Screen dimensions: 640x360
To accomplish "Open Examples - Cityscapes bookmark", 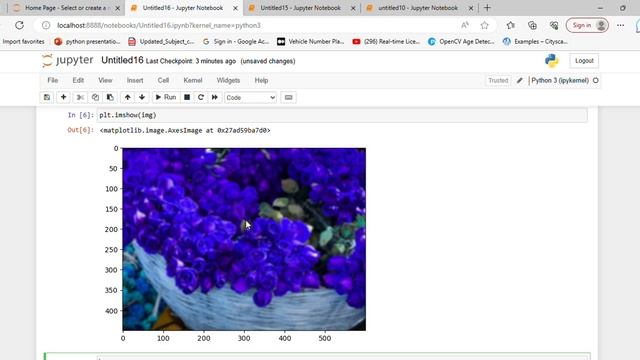I will pos(536,42).
